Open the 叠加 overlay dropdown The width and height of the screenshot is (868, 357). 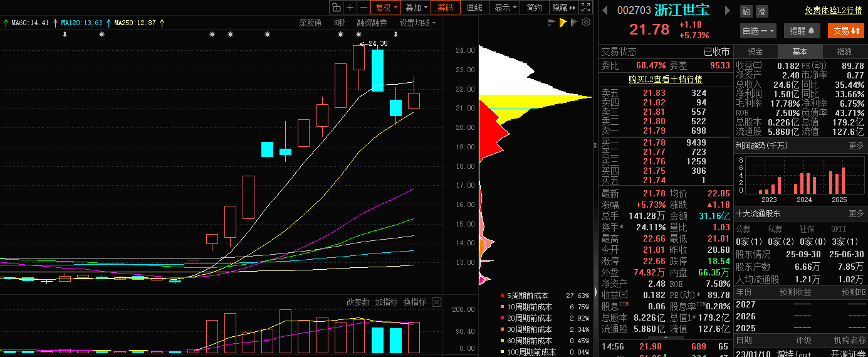tap(416, 8)
